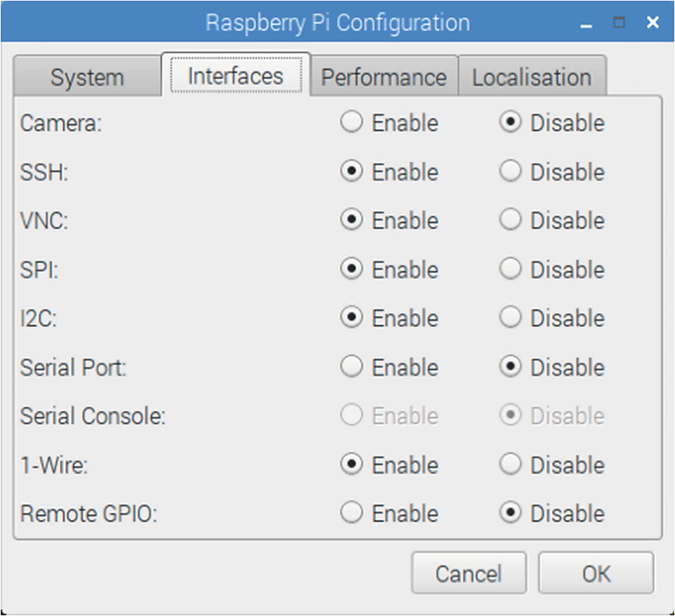Click the VNC Enable radio button
The width and height of the screenshot is (675, 616).
(x=352, y=220)
